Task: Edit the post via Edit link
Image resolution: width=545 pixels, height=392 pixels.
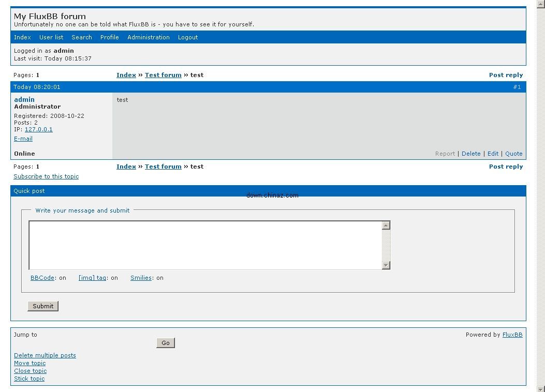Action: click(x=493, y=154)
